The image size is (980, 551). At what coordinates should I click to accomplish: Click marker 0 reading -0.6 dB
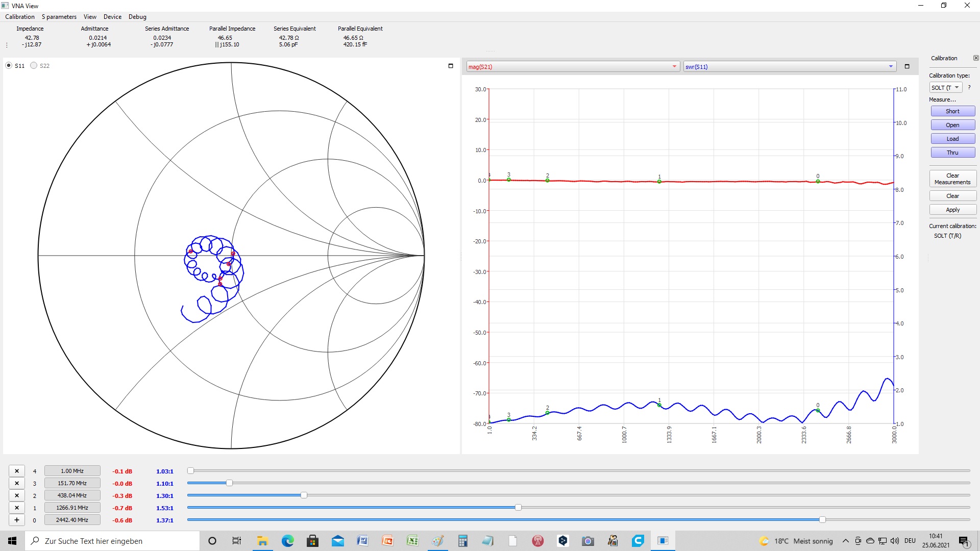122,520
